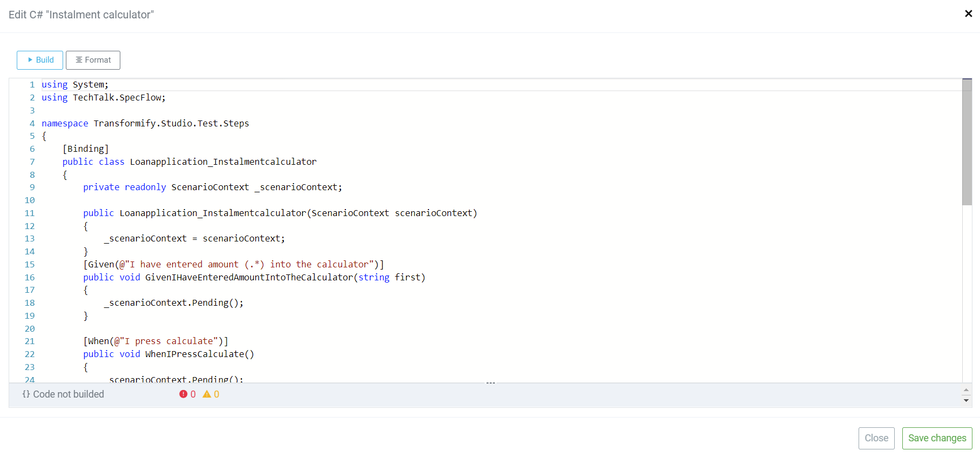Click the constructor declaration on line 11
Image resolution: width=980 pixels, height=457 pixels.
(280, 213)
